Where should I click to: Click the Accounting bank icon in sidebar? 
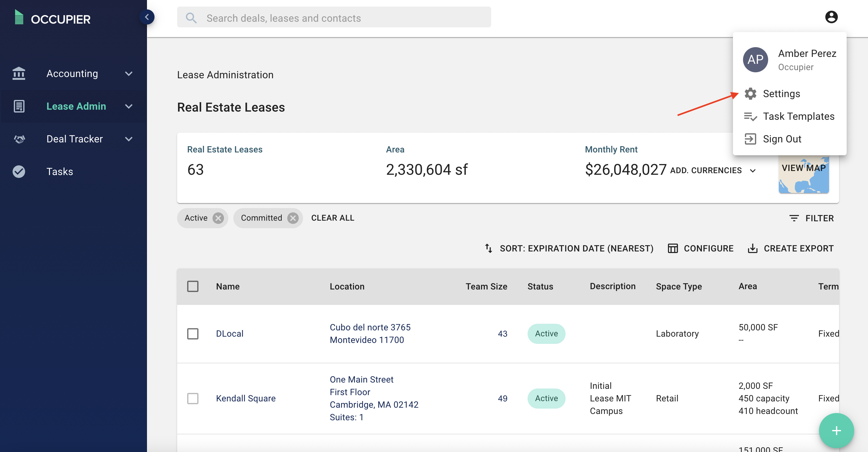pos(19,73)
